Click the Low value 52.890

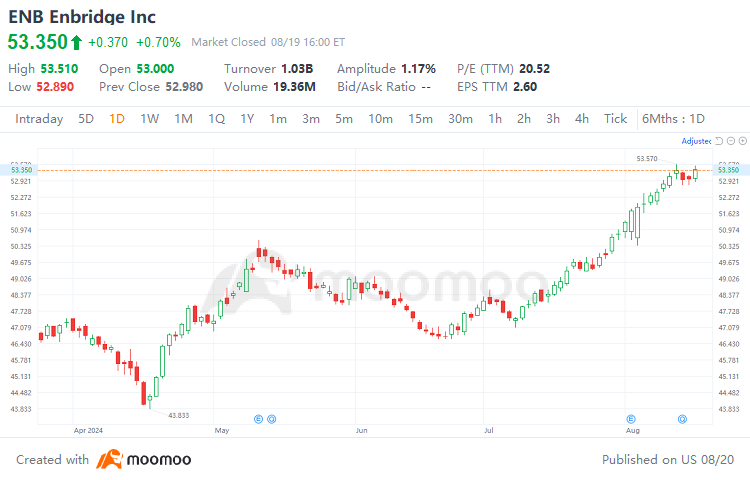tap(55, 87)
